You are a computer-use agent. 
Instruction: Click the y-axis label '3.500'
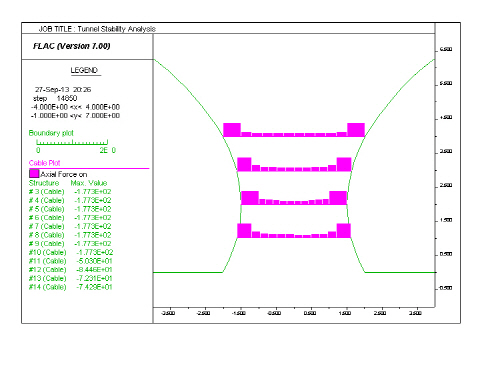click(x=446, y=152)
